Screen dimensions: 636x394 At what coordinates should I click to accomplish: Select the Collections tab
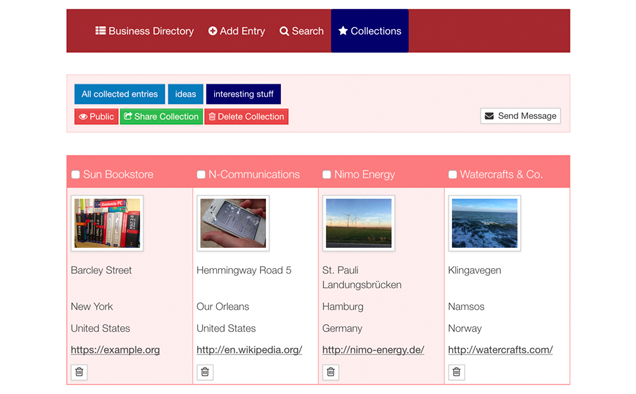(x=370, y=31)
